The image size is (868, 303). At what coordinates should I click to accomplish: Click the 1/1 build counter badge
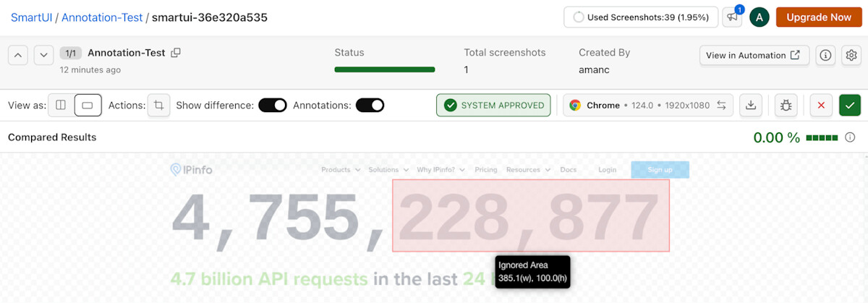pyautogui.click(x=70, y=53)
